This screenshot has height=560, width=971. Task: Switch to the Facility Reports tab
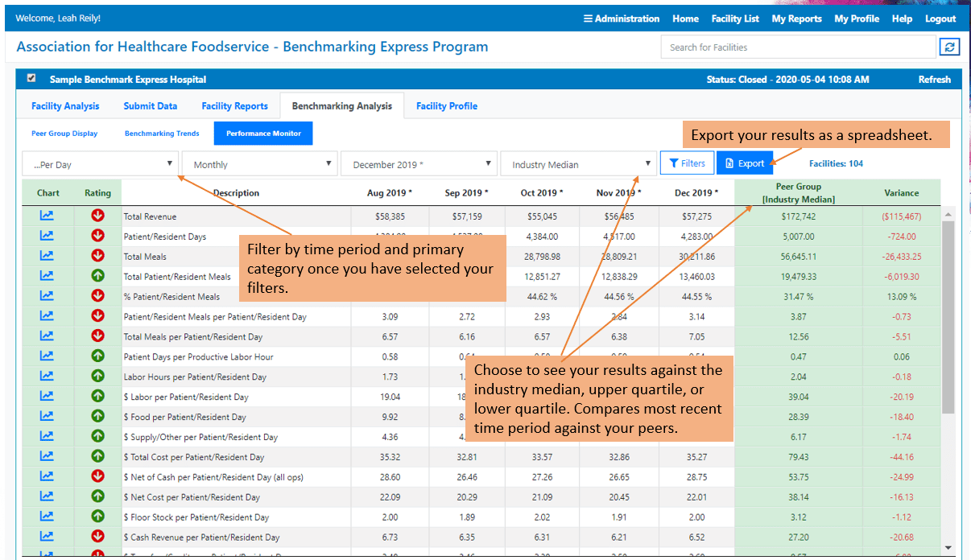[234, 106]
